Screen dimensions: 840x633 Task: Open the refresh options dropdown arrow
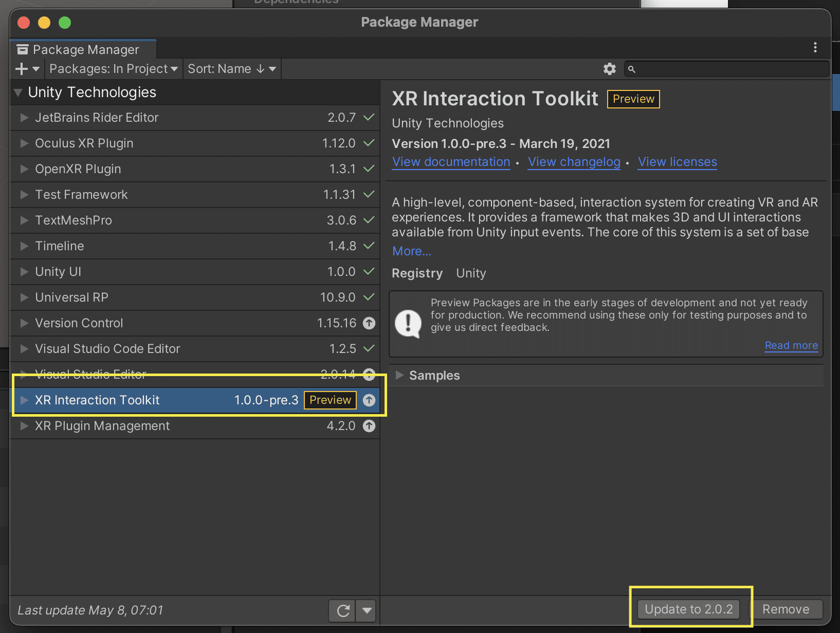coord(367,610)
